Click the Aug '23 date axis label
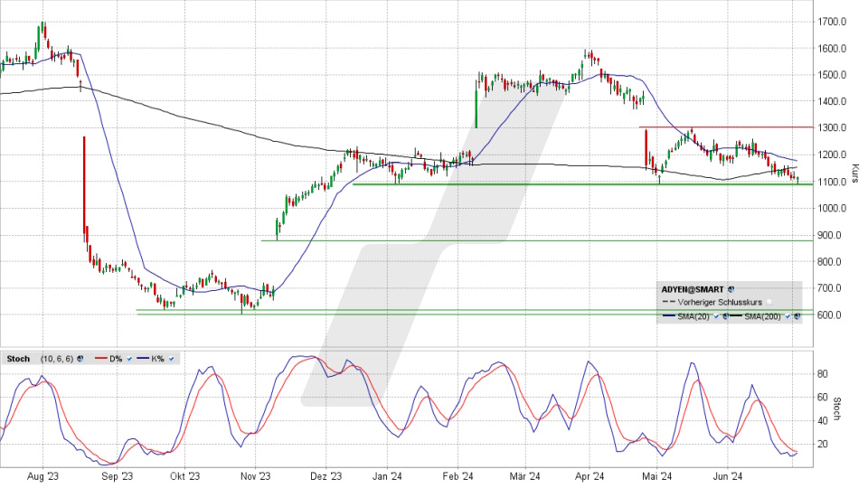This screenshot has width=868, height=488. pyautogui.click(x=42, y=476)
